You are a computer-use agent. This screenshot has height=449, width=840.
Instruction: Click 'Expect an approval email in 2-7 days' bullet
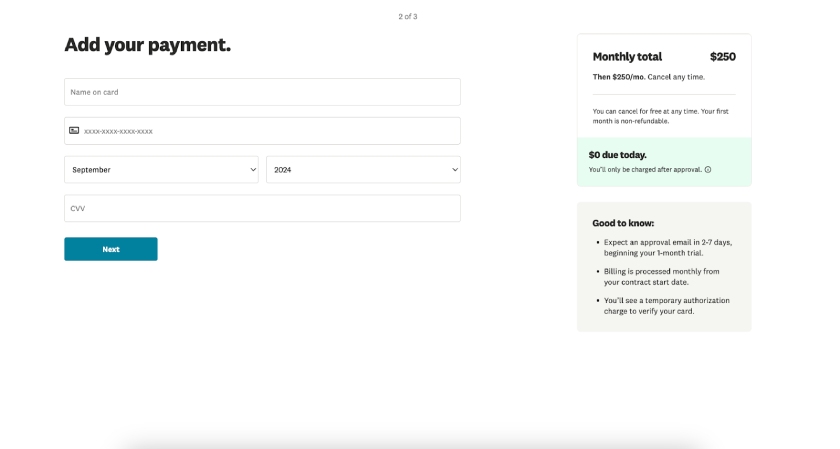[x=668, y=248]
